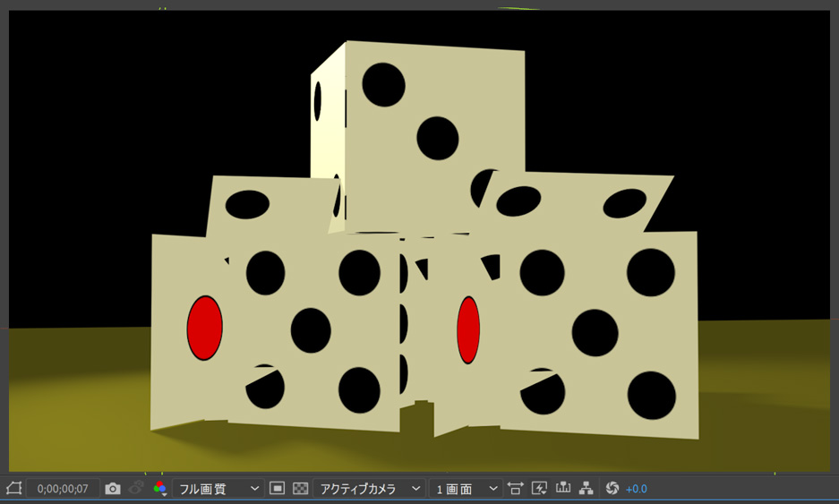Click the +0.0 exposure value
Screen dimensions: 839x504
click(636, 488)
